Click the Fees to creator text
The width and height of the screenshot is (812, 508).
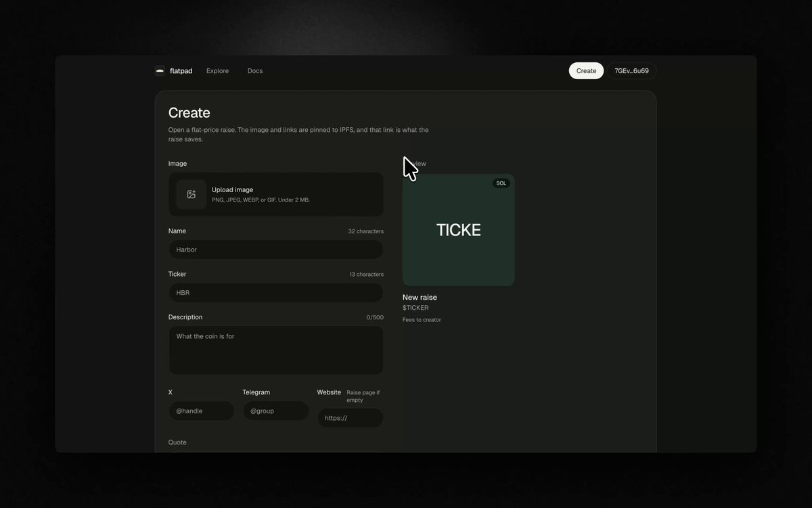tap(422, 320)
